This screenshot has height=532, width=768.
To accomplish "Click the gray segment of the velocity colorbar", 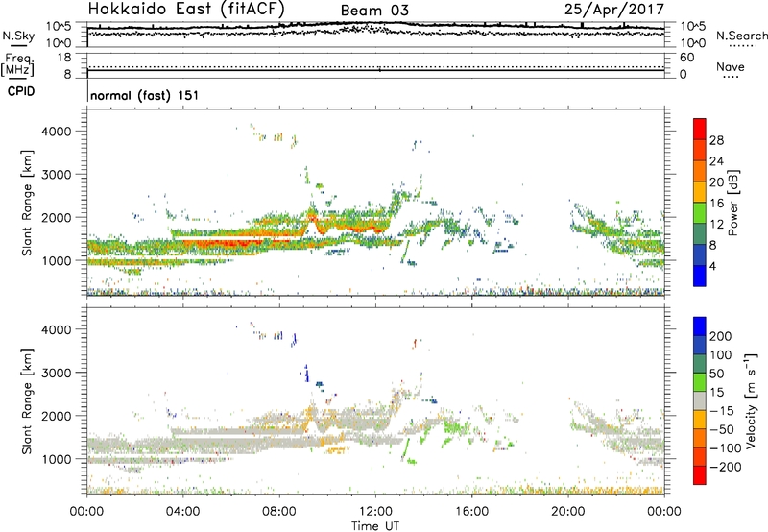I will (x=700, y=400).
